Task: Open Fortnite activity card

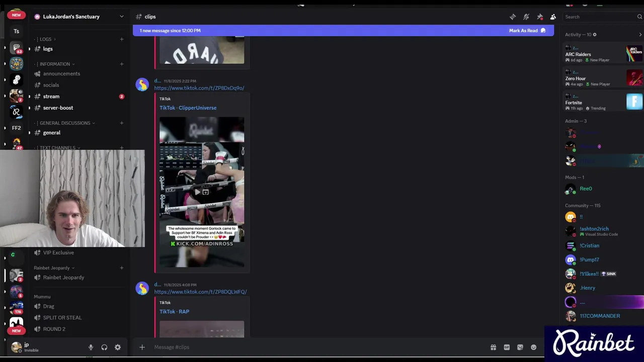Action: (603, 102)
